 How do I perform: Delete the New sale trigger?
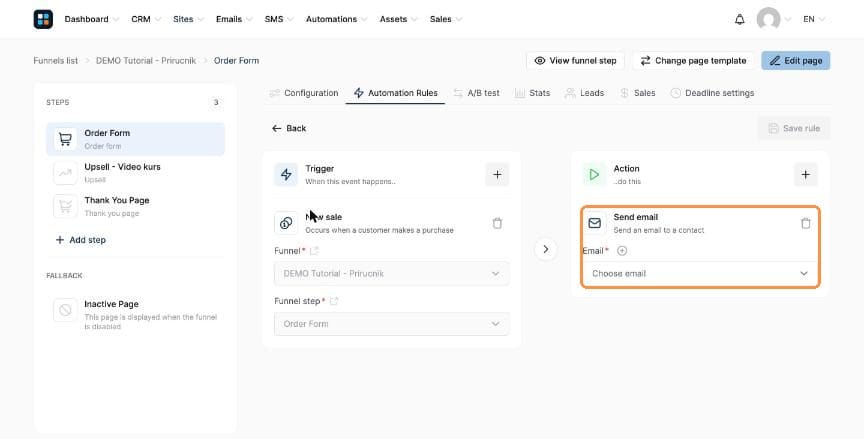[x=497, y=223]
